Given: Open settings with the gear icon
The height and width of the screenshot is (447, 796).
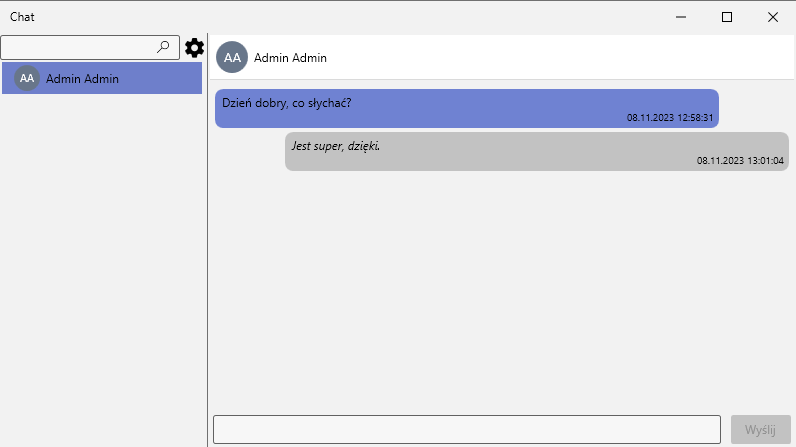Looking at the screenshot, I should pos(194,48).
